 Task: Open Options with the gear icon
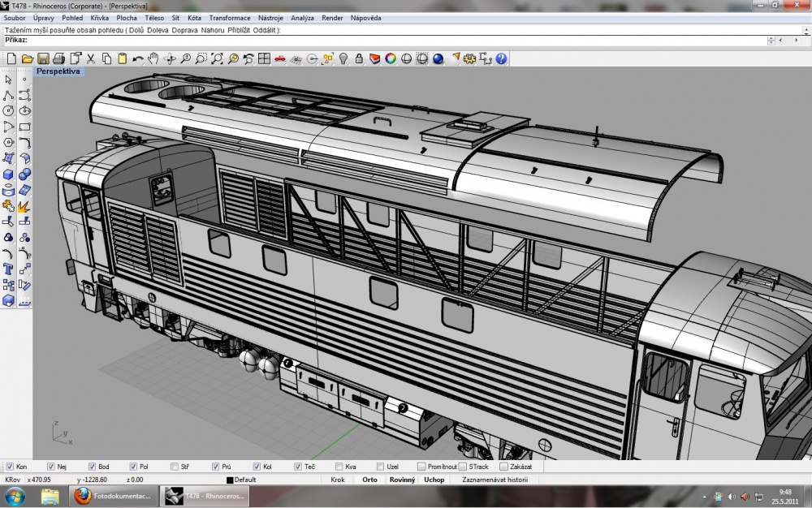click(469, 59)
